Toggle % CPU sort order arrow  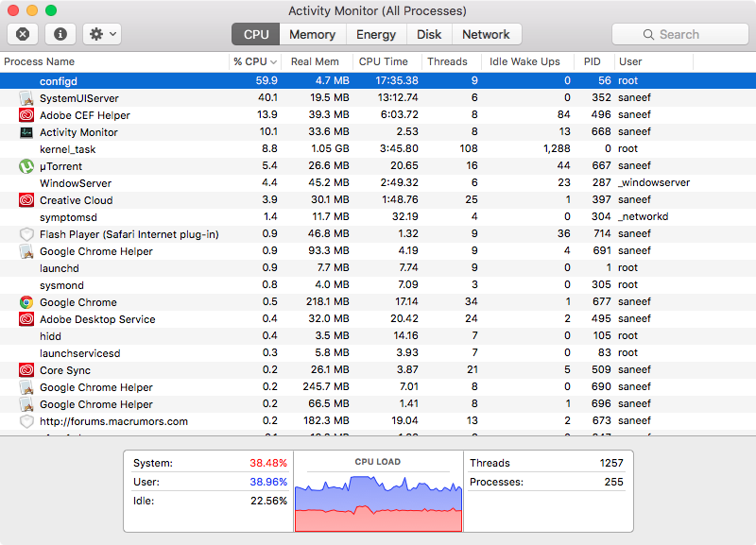(273, 62)
